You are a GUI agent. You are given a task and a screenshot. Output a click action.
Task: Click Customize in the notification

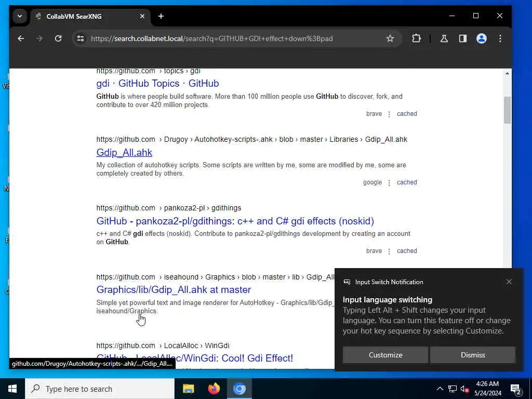point(385,355)
